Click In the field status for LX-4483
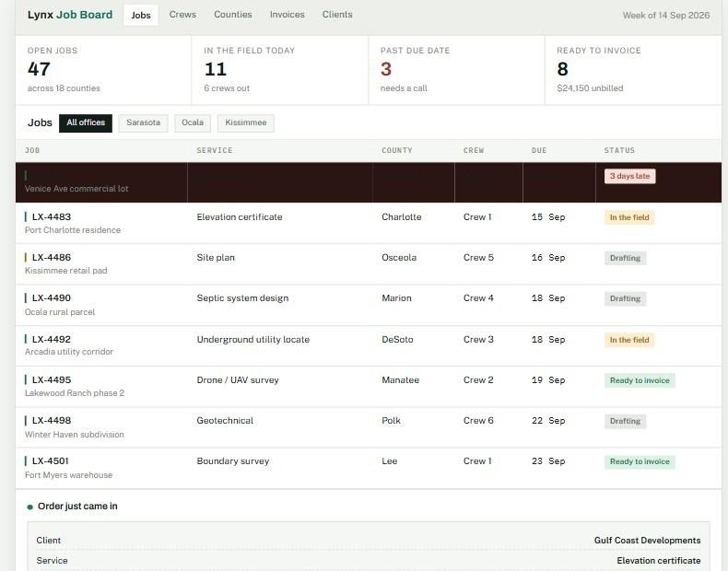Viewport: 728px width, 571px height. tap(629, 217)
